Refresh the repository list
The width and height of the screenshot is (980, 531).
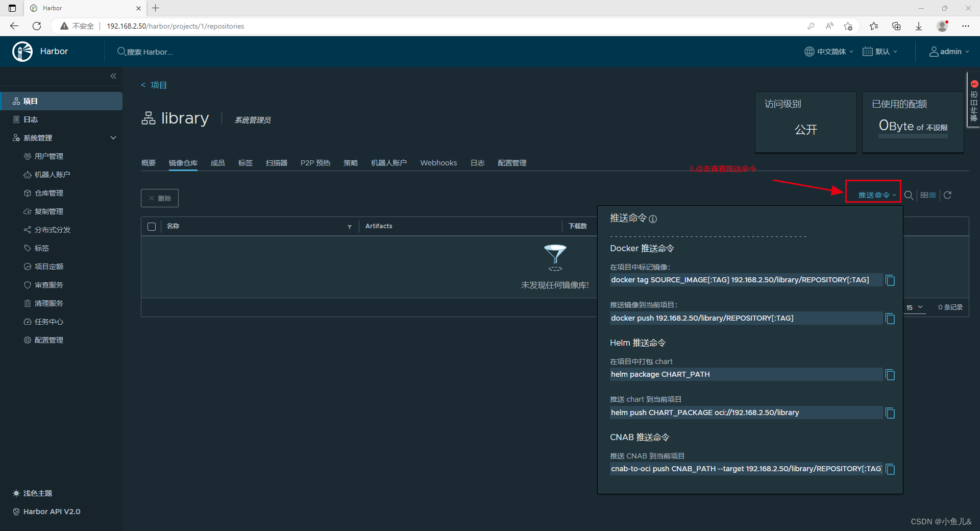947,195
